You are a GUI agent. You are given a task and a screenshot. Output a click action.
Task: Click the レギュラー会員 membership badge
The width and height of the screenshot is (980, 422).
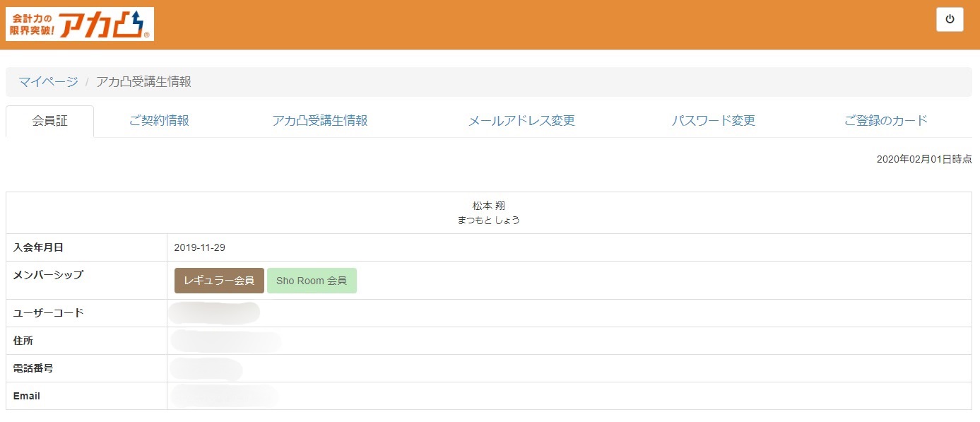[x=219, y=280]
